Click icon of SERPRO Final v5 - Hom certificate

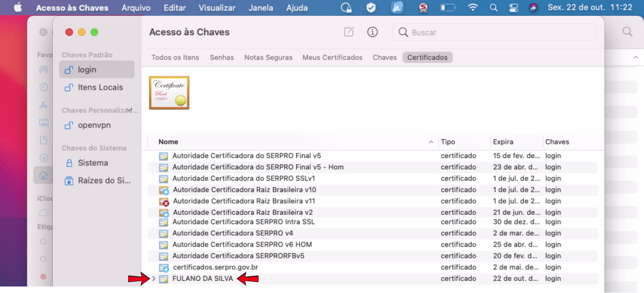[163, 167]
